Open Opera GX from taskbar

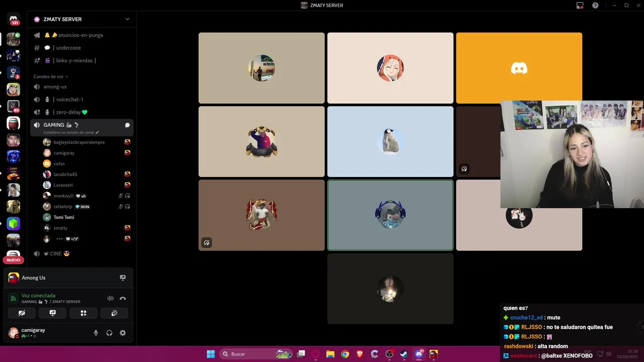[316, 354]
